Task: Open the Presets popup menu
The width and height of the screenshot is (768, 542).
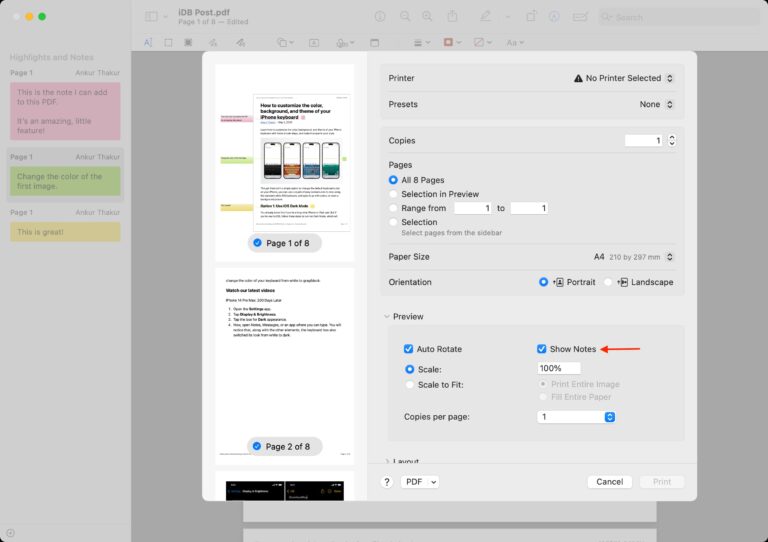Action: [x=656, y=104]
